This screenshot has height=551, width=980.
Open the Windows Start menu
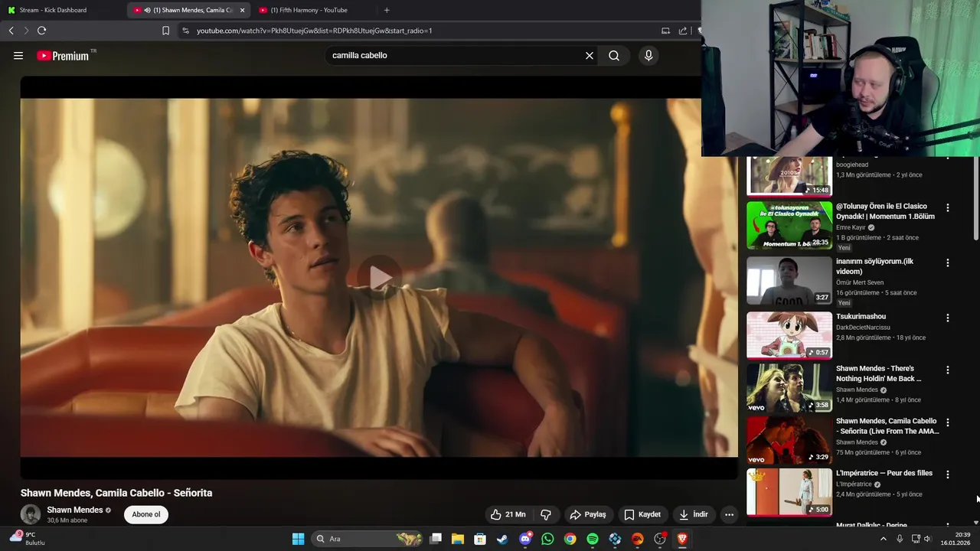(298, 539)
